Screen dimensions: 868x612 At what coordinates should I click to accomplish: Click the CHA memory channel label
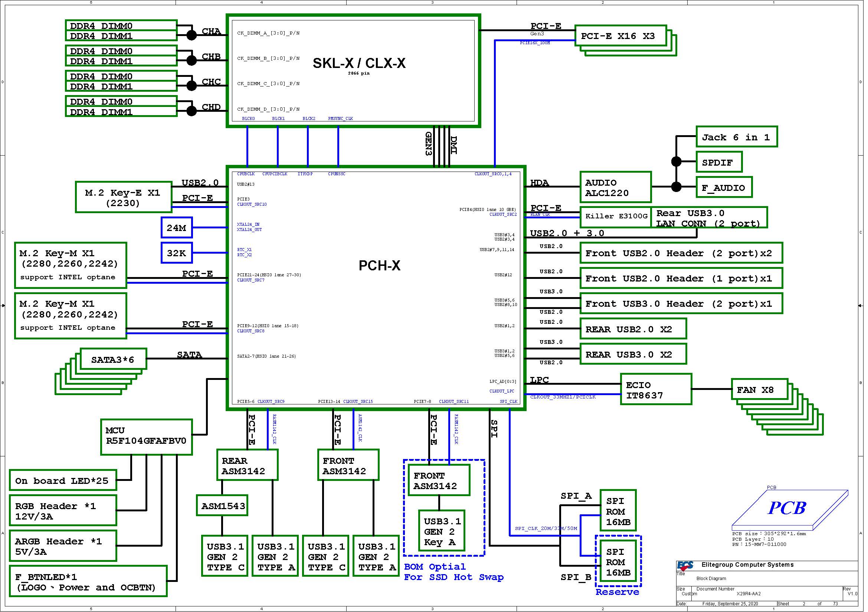[211, 31]
